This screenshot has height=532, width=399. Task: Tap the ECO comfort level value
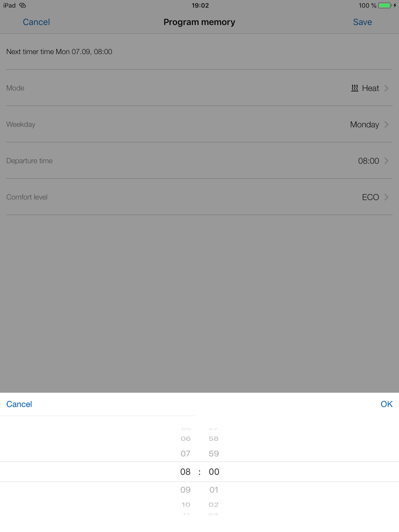[x=370, y=197]
